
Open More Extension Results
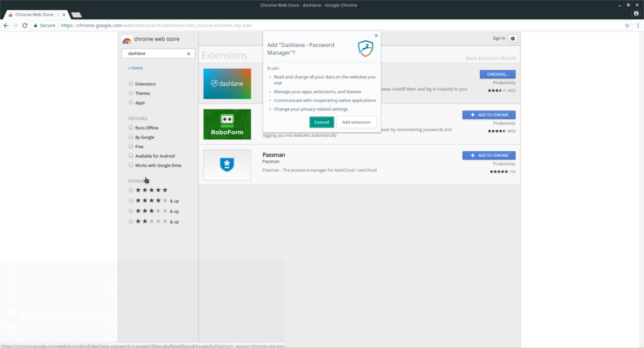pyautogui.click(x=491, y=58)
